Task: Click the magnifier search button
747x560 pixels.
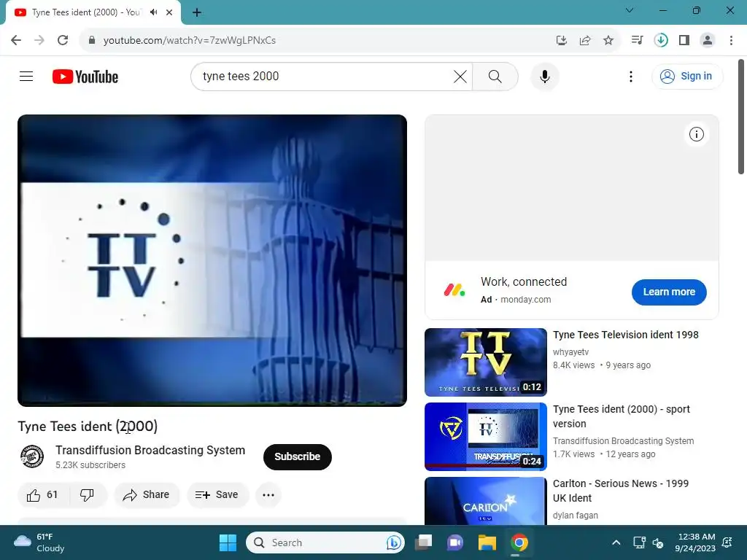Action: coord(495,76)
